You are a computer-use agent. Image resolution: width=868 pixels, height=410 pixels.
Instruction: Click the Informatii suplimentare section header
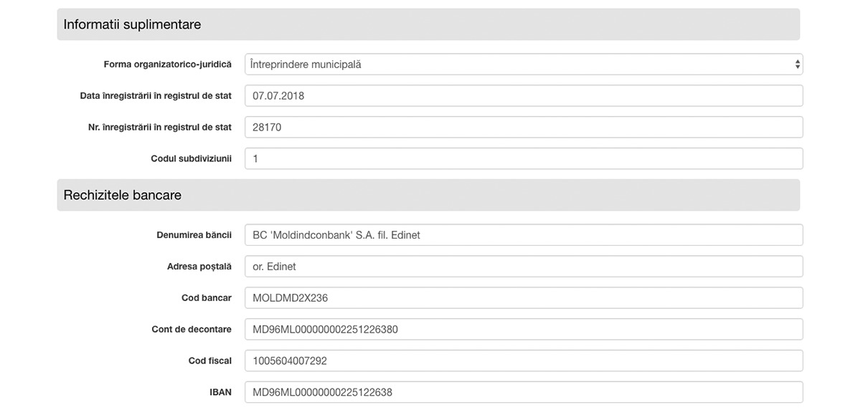(428, 24)
